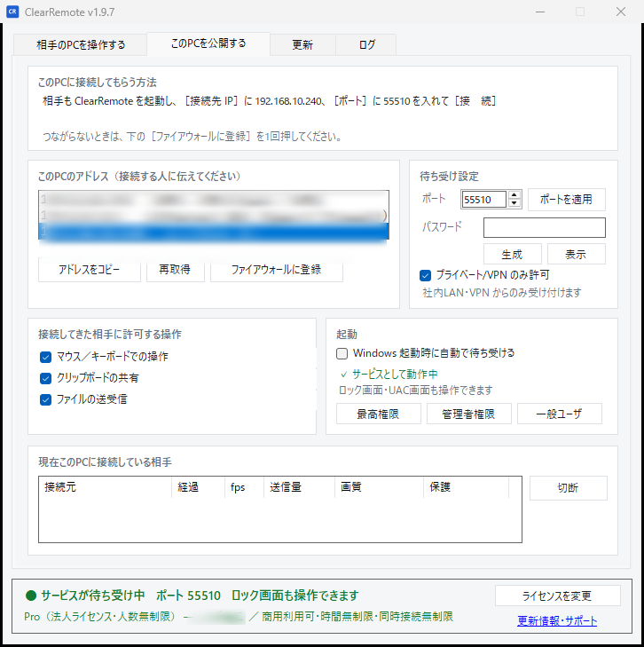The width and height of the screenshot is (644, 647).
Task: Select the highlighted blue address row
Action: point(214,231)
